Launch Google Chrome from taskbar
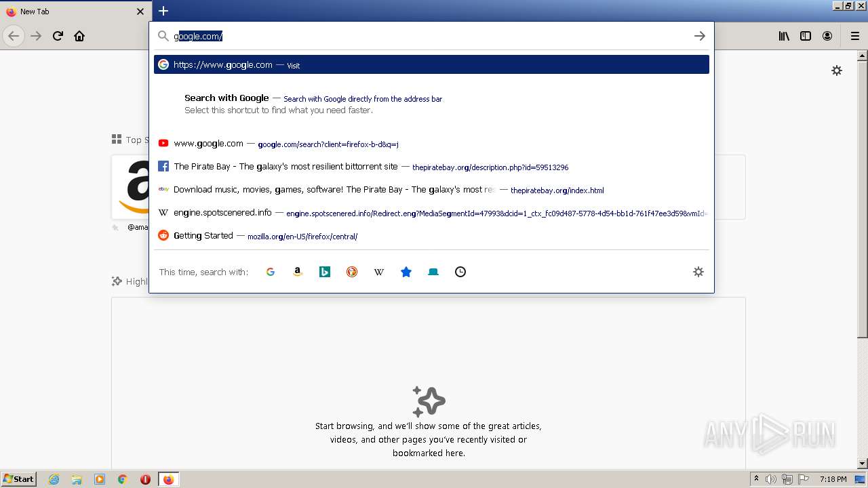This screenshot has width=868, height=488. pos(123,479)
